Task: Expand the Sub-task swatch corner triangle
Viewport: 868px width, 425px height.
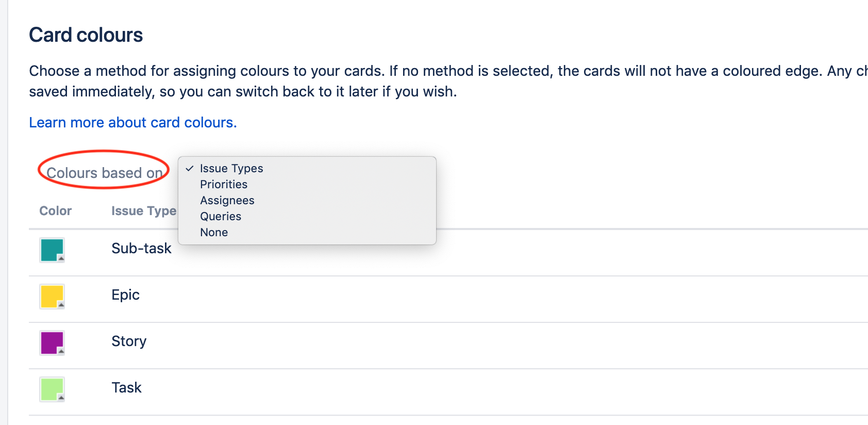Action: coord(60,259)
